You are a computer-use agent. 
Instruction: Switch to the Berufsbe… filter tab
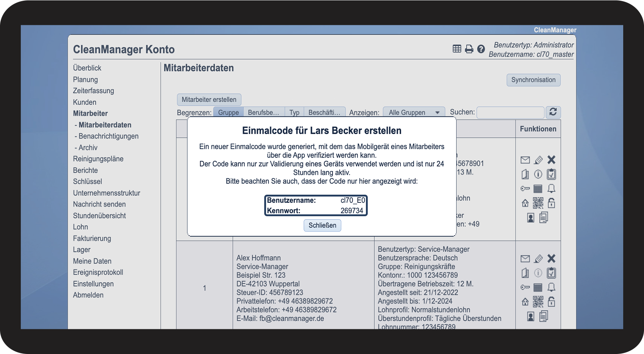pyautogui.click(x=264, y=112)
